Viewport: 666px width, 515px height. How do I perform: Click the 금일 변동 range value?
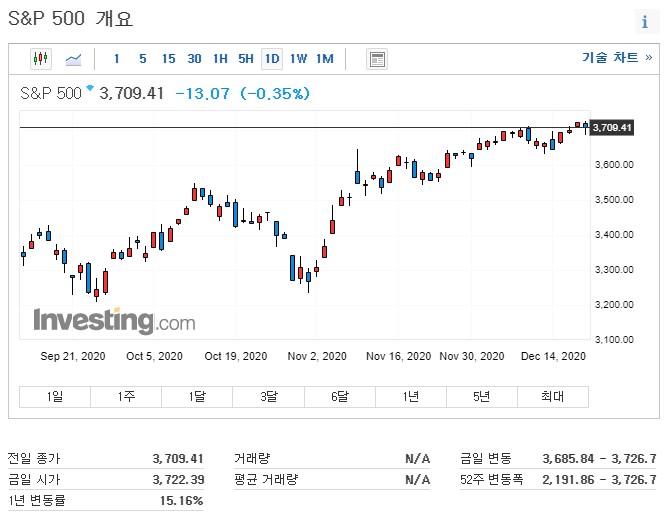(x=599, y=458)
